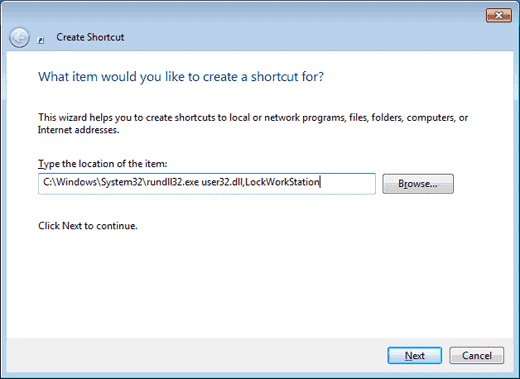Click the small shortcut icon beside the title

point(41,40)
